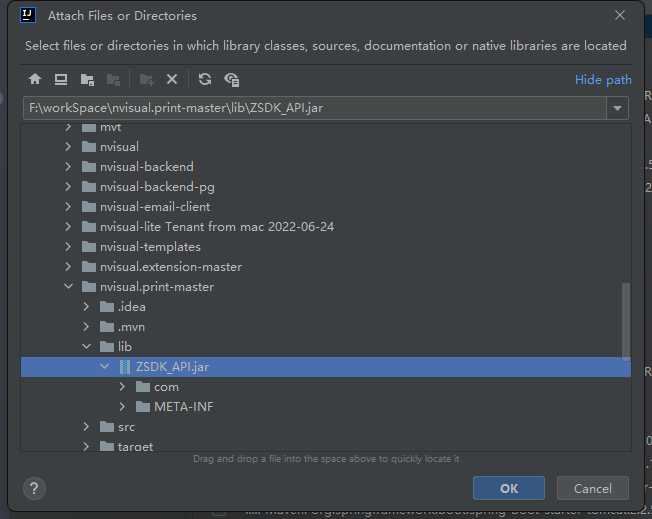Select the nvisual-templates folder

(x=326, y=247)
